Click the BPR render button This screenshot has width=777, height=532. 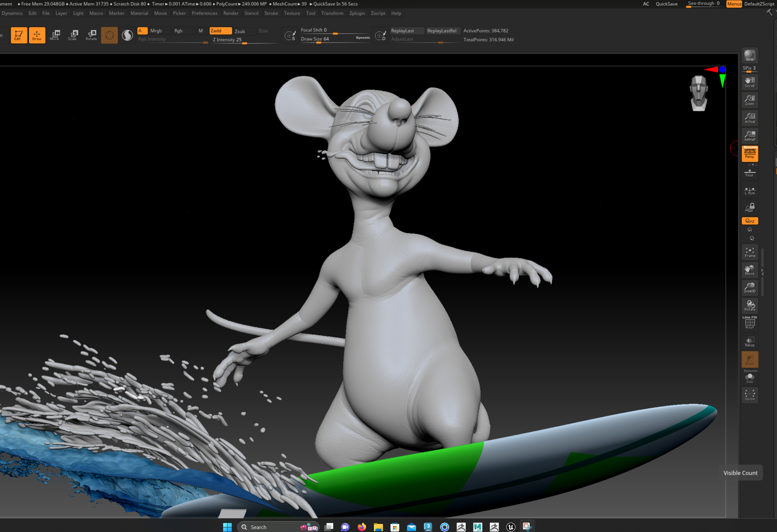tap(750, 55)
